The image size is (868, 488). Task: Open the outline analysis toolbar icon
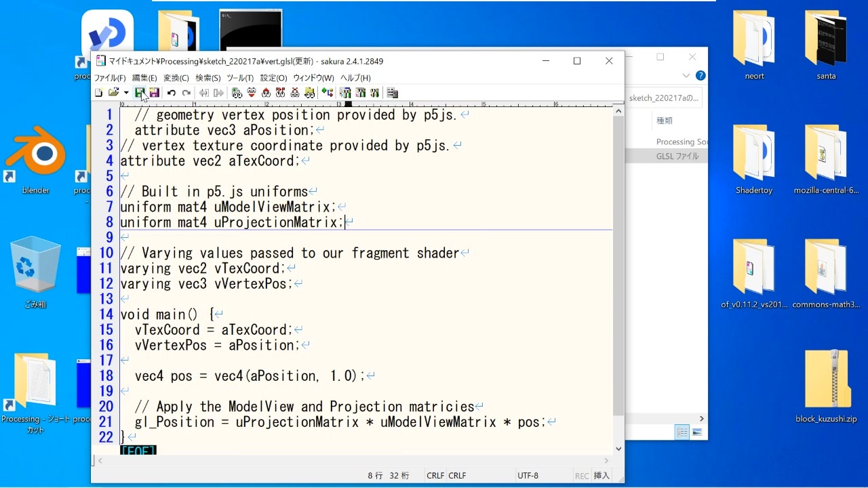click(x=392, y=92)
